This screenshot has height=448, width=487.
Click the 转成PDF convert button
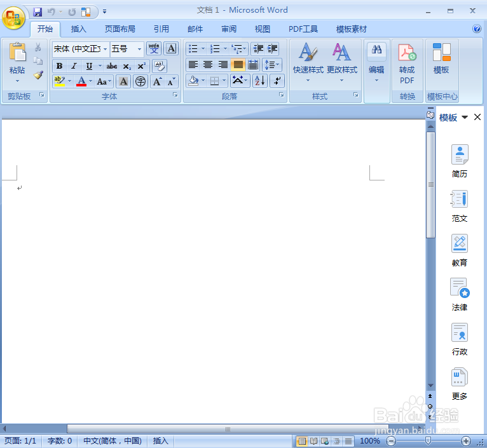(407, 64)
